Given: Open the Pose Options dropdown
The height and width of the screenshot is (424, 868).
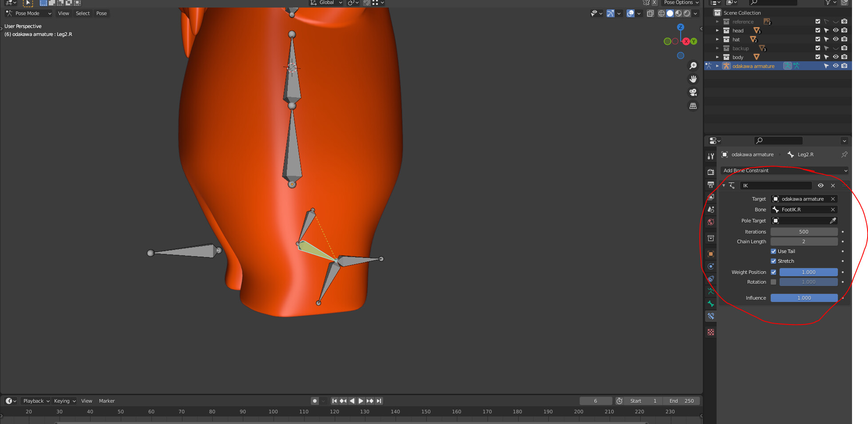Looking at the screenshot, I should coord(681,3).
